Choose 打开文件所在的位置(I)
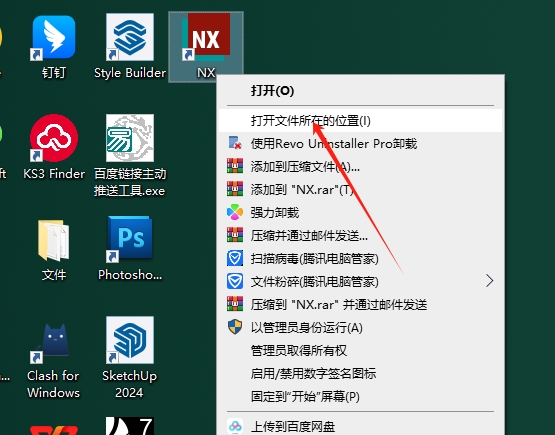555x435 pixels. pos(360,121)
